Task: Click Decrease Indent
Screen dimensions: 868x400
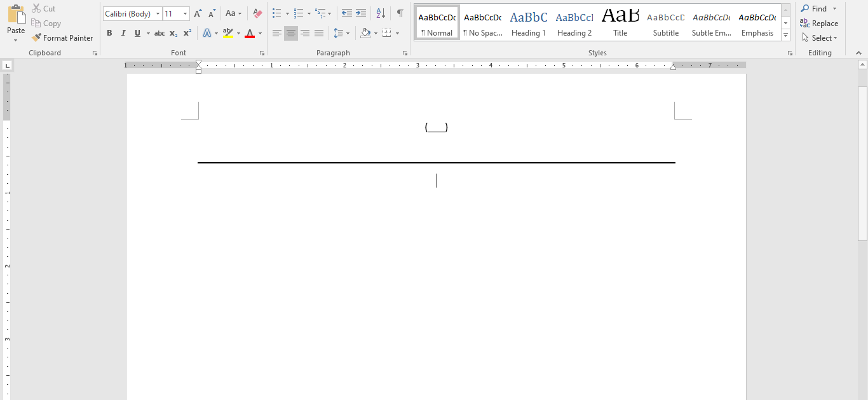Action: click(347, 13)
